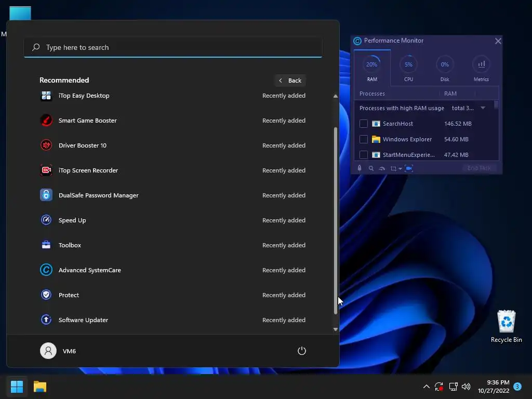Viewport: 532px width, 399px height.
Task: Click the SearchHost 146.52 MB value
Action: click(458, 124)
